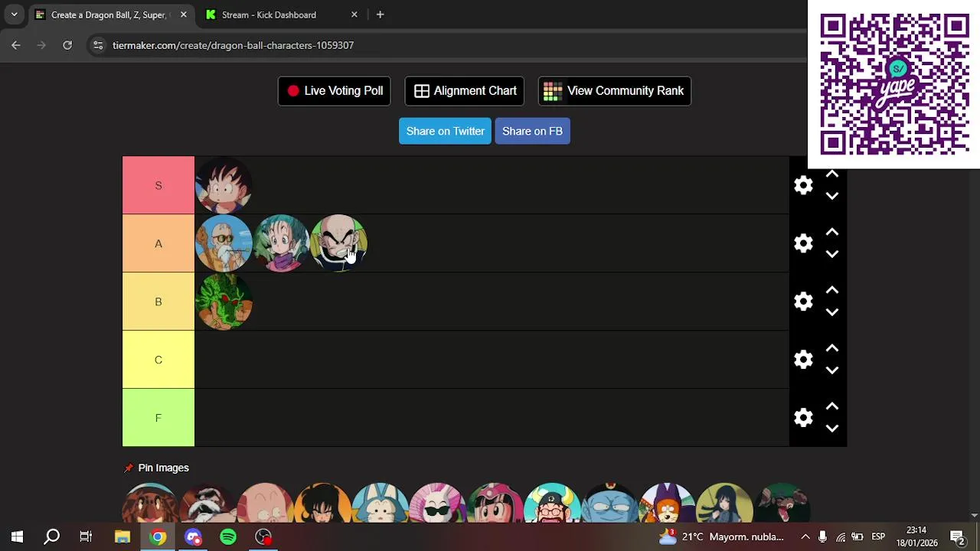
Task: Pick the long black-haired woman from image pool
Action: tap(725, 503)
